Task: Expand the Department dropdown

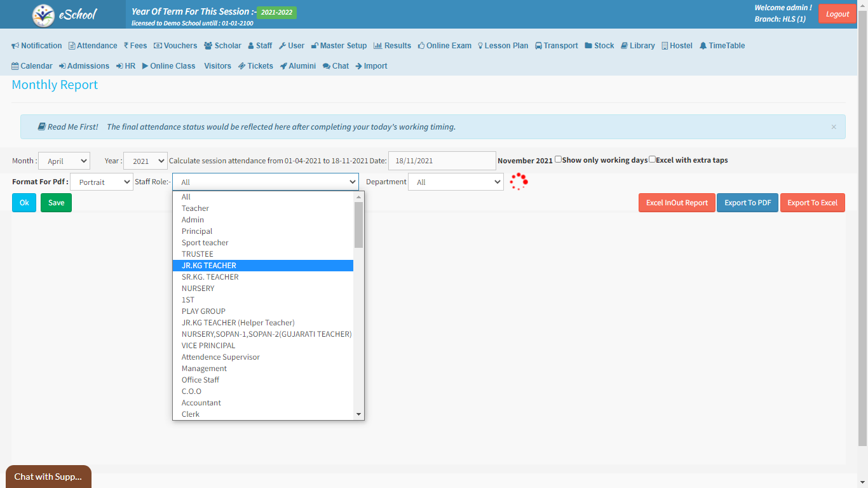Action: pyautogui.click(x=456, y=182)
